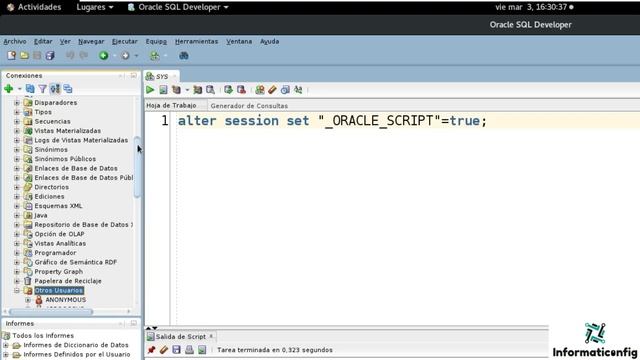Open the Explain Plan dropdown arrow
The image size is (640, 360).
(x=187, y=90)
